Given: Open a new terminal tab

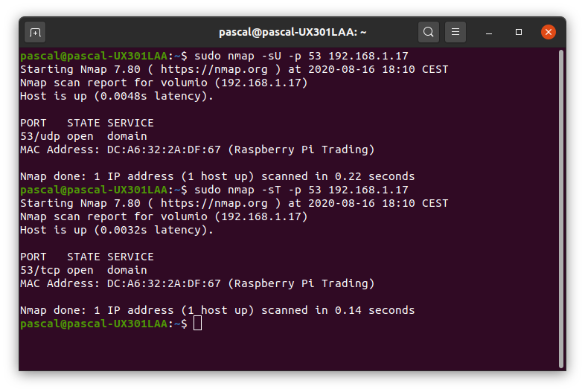Looking at the screenshot, I should (x=35, y=33).
